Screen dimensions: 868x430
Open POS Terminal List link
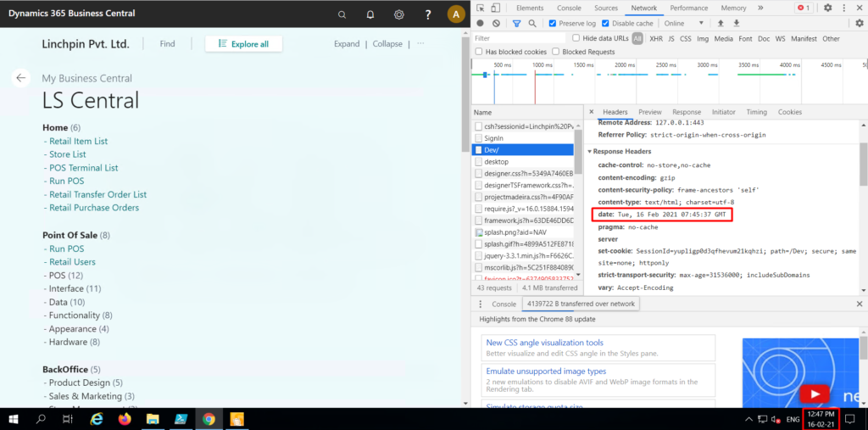click(84, 168)
